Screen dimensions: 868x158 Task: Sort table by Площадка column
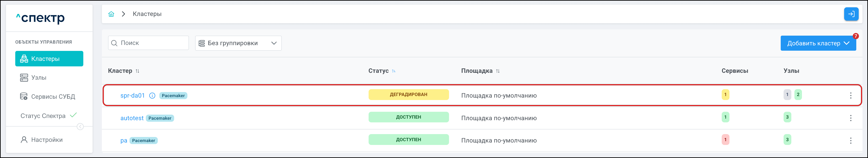tap(498, 71)
